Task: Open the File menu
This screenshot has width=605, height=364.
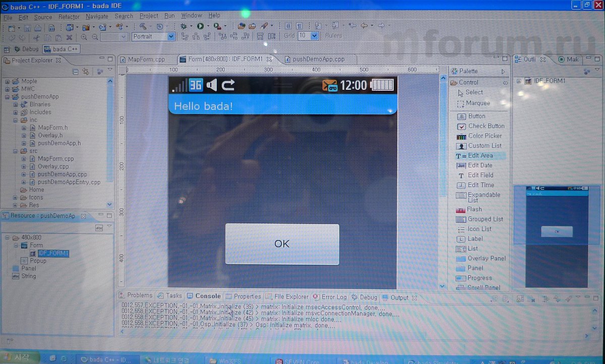Action: point(8,17)
